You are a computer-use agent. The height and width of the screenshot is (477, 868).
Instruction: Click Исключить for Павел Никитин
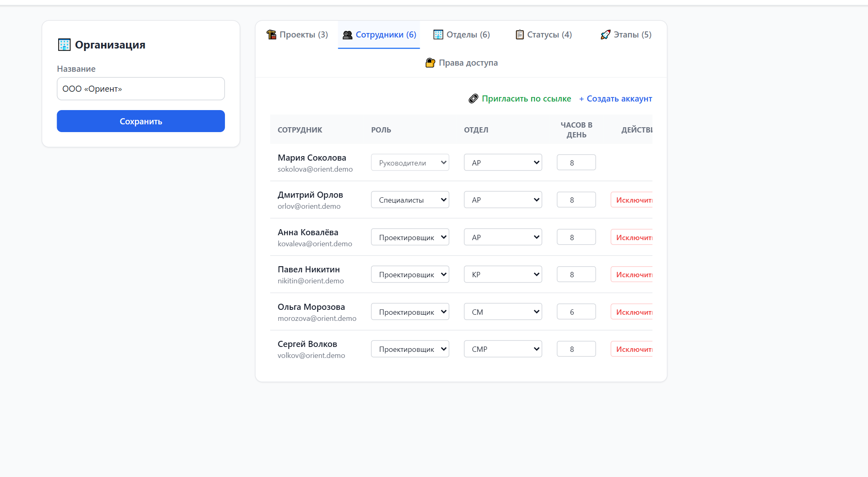pyautogui.click(x=632, y=274)
